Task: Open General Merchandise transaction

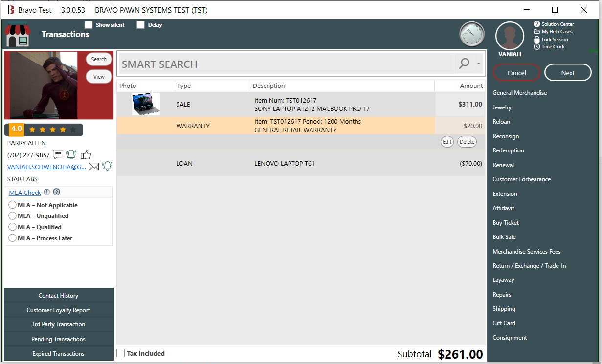Action: click(x=519, y=93)
